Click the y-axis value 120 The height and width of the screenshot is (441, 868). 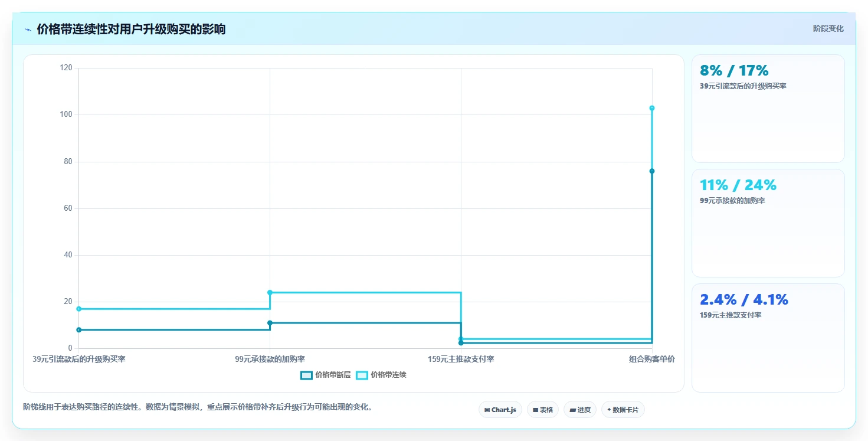click(66, 68)
